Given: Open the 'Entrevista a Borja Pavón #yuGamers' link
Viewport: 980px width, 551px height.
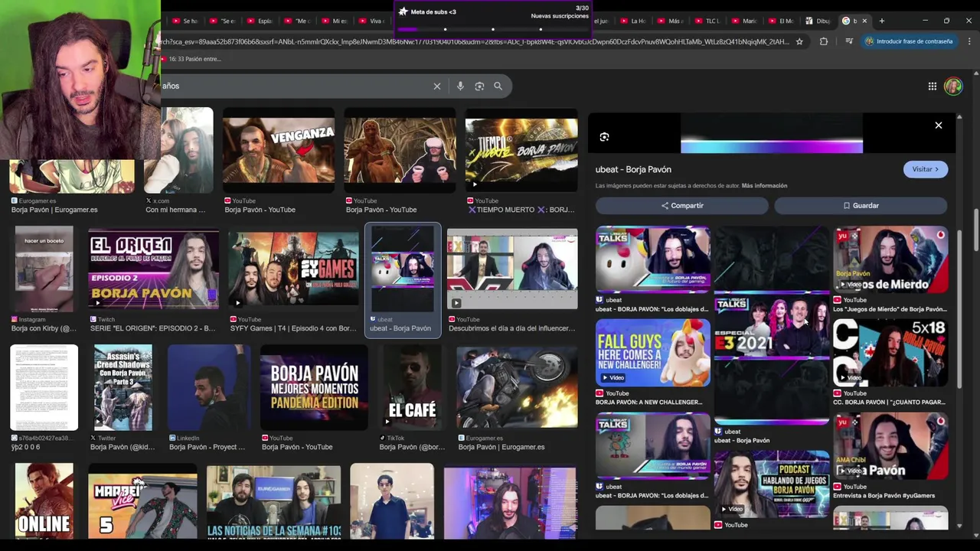Looking at the screenshot, I should [884, 496].
